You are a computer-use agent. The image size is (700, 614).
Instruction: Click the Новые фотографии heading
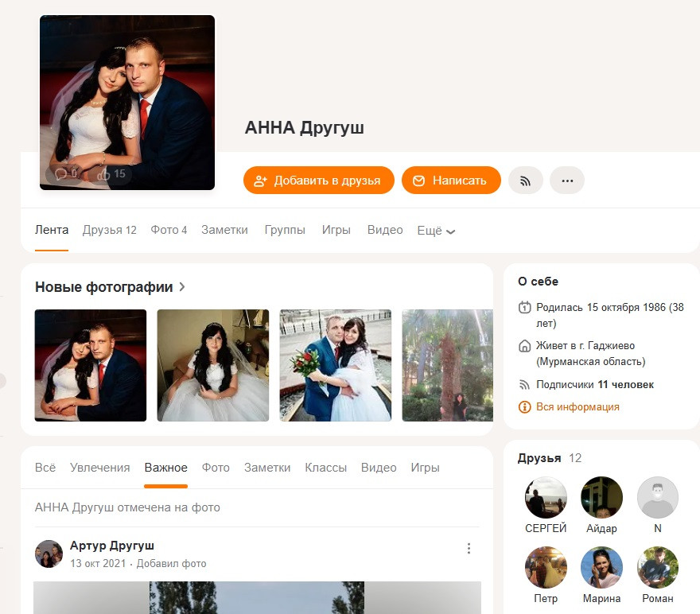[x=104, y=287]
